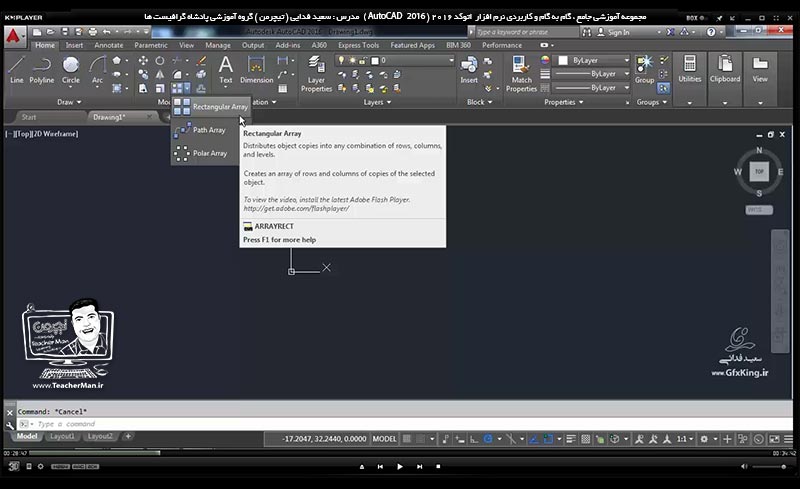Viewport: 800px width, 489px height.
Task: Click the Undo quick access icon
Action: tap(107, 32)
